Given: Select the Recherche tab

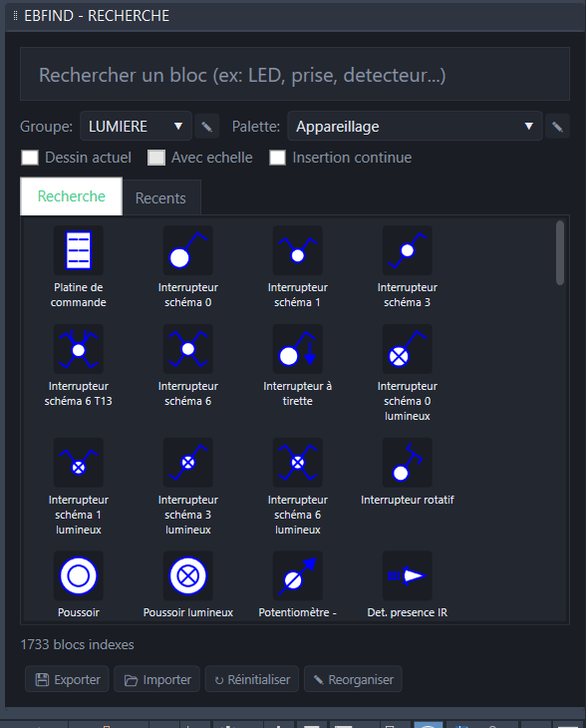Looking at the screenshot, I should [72, 196].
